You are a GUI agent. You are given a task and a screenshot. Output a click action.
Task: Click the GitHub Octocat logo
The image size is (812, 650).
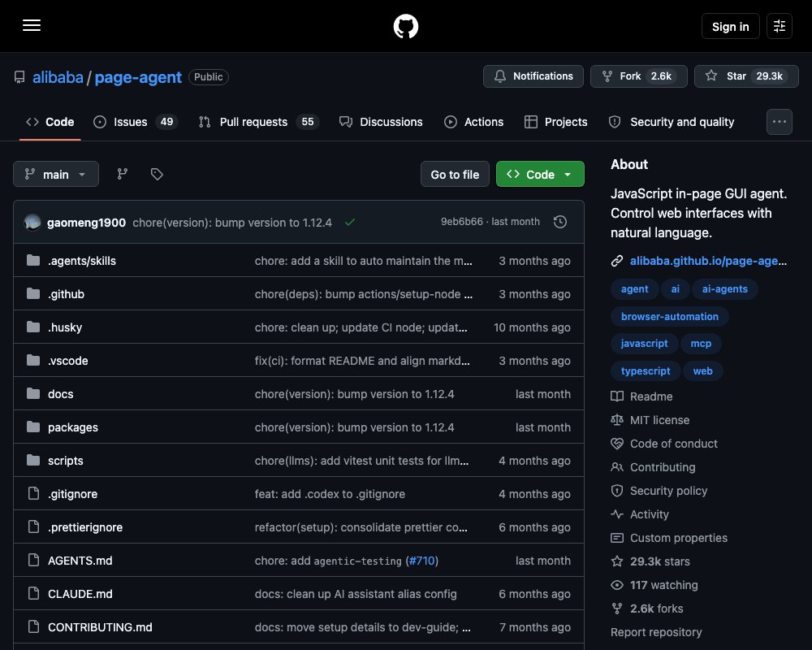tap(405, 26)
